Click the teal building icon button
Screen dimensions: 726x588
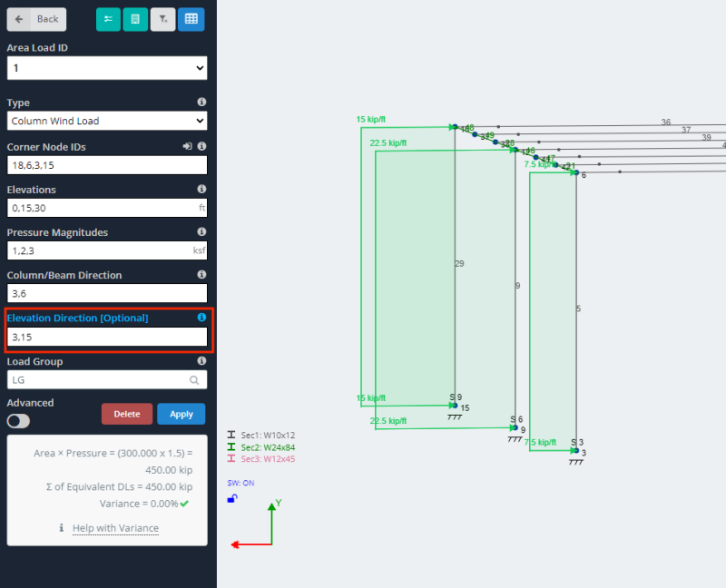pyautogui.click(x=135, y=19)
